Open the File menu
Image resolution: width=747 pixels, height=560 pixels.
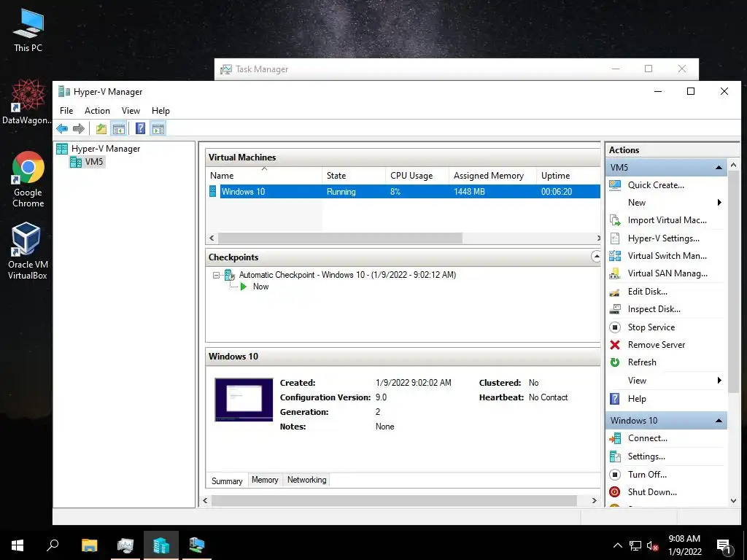66,111
